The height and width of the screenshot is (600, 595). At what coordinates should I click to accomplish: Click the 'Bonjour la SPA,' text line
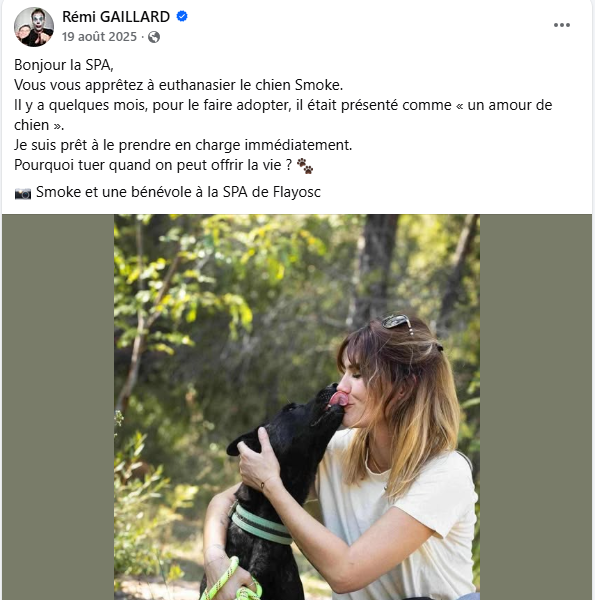point(64,65)
